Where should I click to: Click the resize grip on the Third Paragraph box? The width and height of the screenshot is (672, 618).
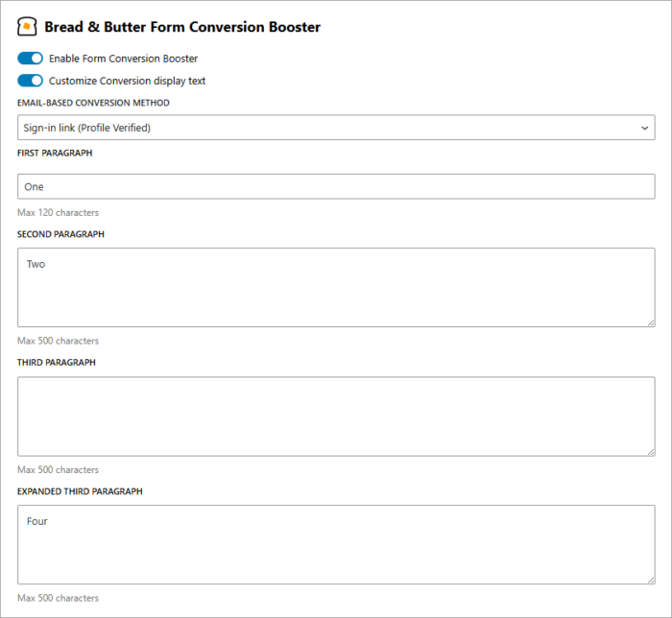coord(651,451)
